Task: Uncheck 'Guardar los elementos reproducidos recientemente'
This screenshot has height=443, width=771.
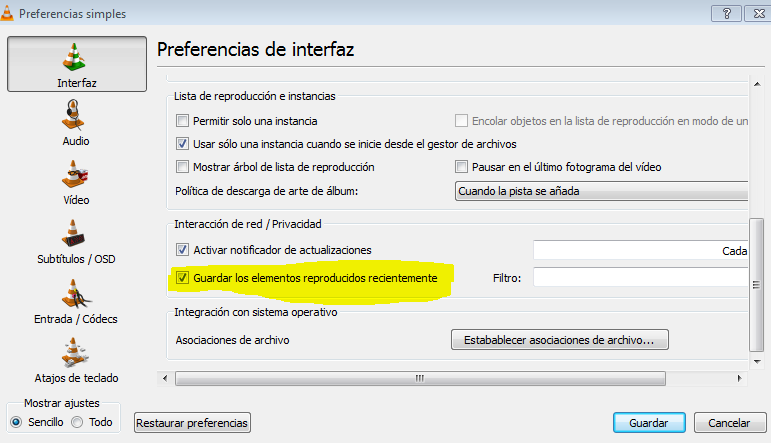Action: point(182,277)
